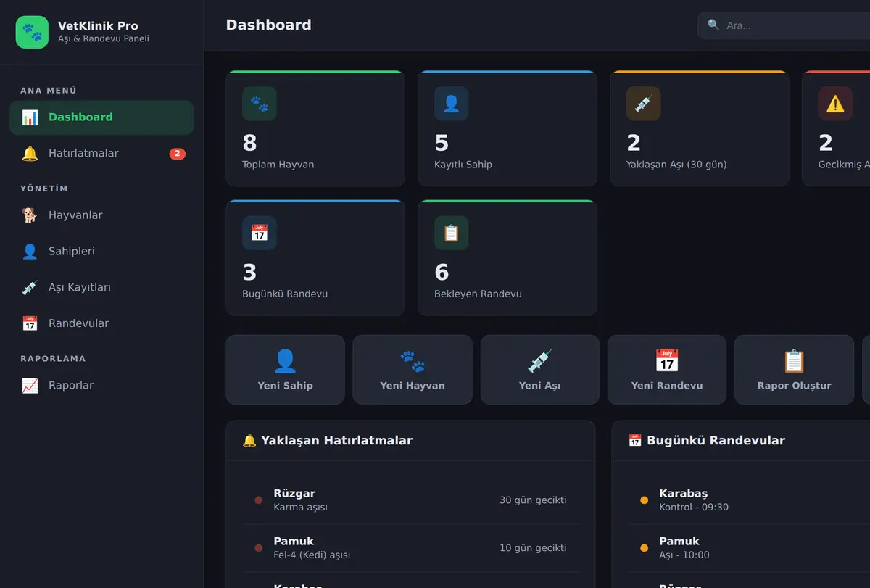Click the "30 gün gecikti" status text
Image resolution: width=870 pixels, height=588 pixels.
coord(533,500)
